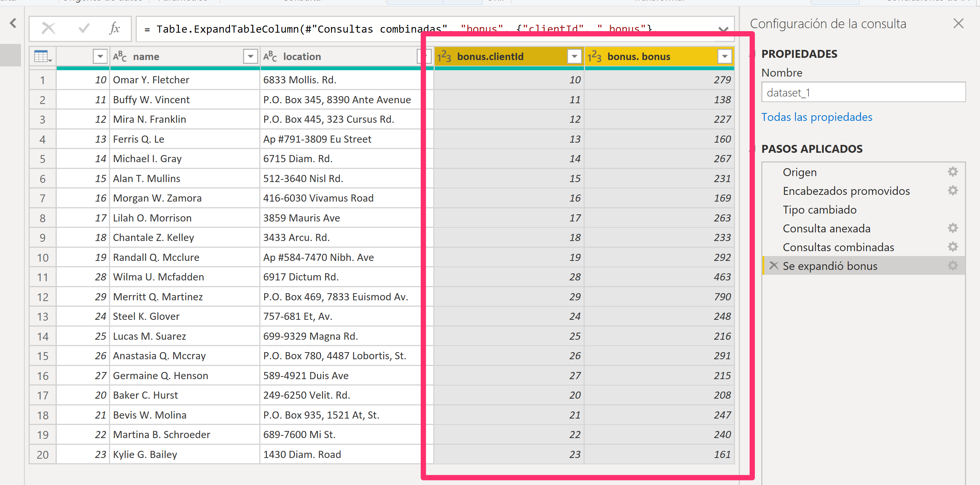The height and width of the screenshot is (485, 980).
Task: Select row number 1
Action: click(42, 80)
